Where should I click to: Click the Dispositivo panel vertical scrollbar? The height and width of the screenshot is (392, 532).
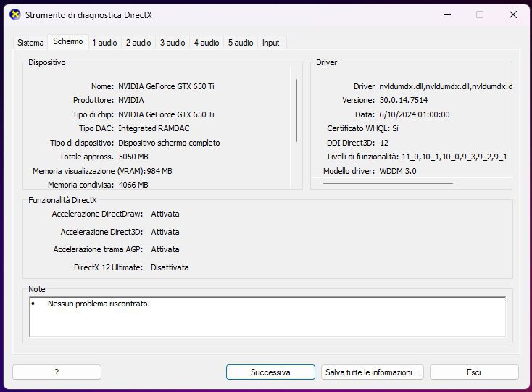[x=296, y=111]
